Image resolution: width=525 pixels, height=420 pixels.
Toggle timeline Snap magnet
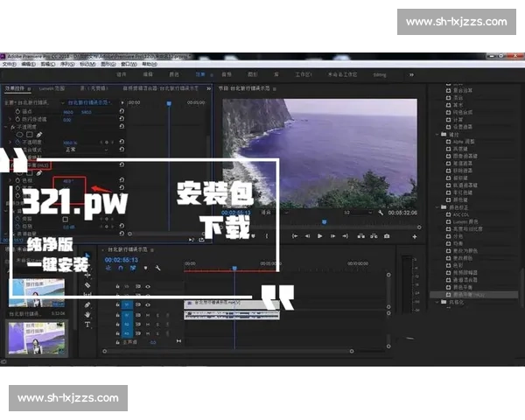pyautogui.click(x=121, y=268)
